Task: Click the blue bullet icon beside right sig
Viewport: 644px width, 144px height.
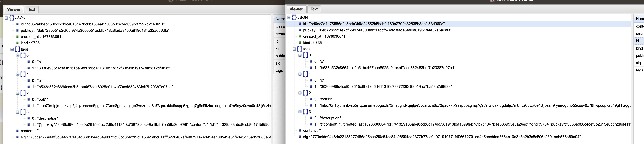Action: coord(300,137)
